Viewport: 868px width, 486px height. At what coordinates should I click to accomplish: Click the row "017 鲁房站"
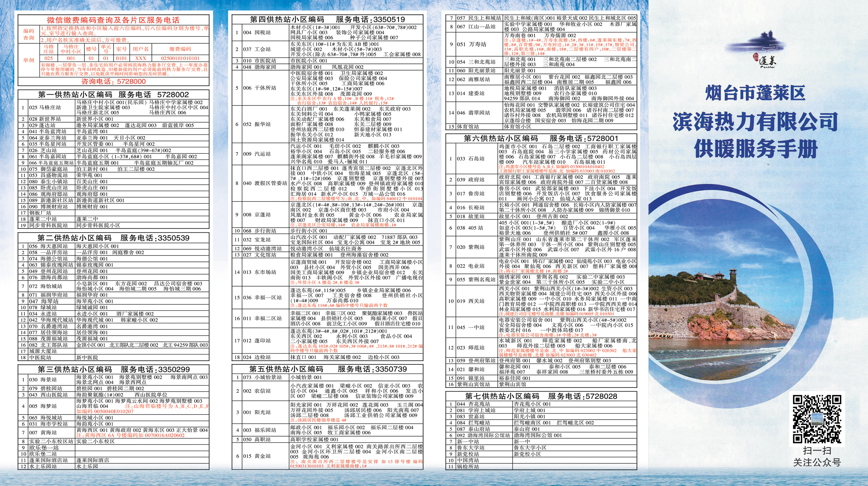(541, 193)
